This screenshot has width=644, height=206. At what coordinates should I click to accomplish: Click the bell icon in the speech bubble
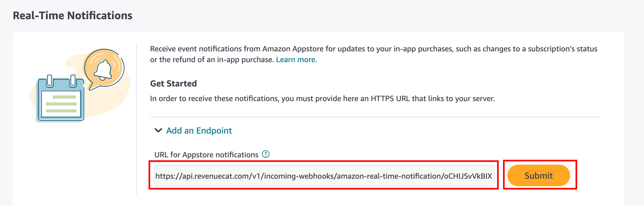(x=103, y=70)
